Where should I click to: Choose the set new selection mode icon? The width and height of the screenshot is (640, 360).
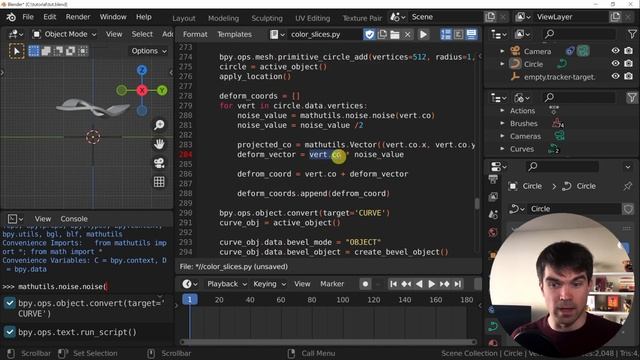[34, 51]
